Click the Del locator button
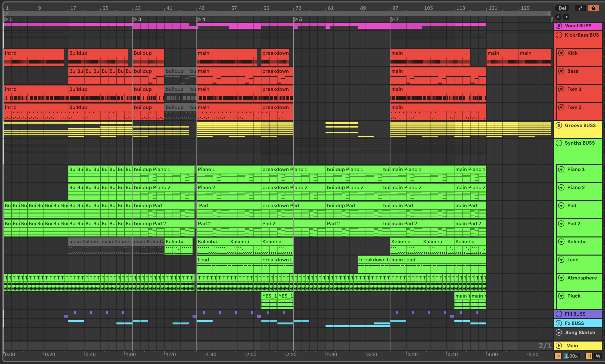 [x=562, y=8]
